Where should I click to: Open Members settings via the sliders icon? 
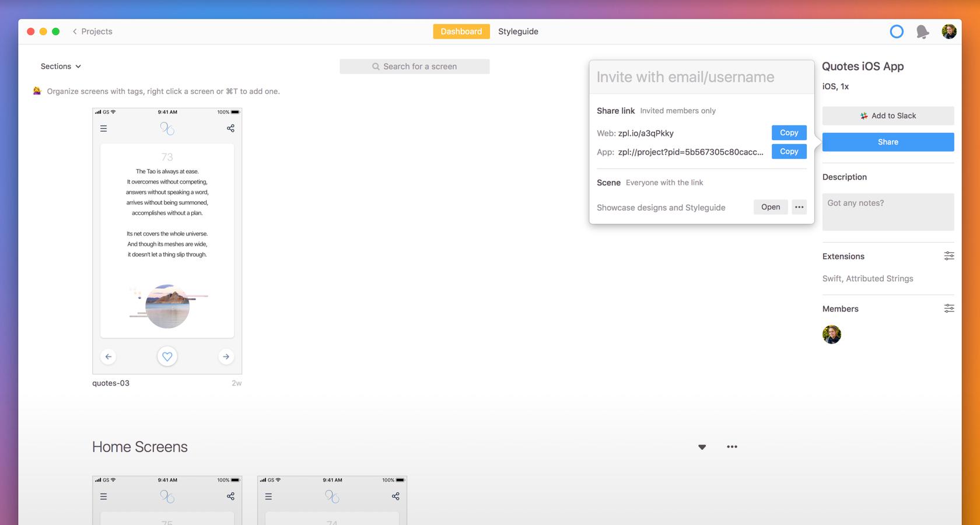[949, 308]
